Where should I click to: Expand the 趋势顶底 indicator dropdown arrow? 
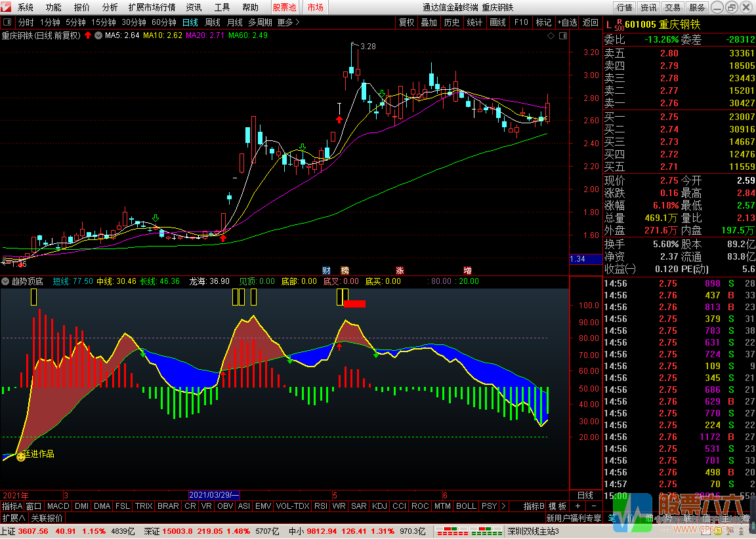pos(5,281)
